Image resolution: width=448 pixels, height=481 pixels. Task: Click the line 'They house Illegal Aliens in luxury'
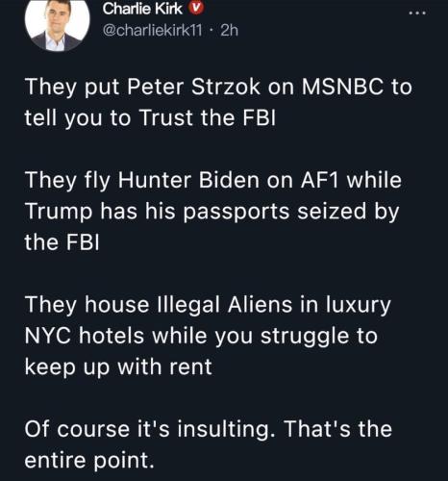208,305
